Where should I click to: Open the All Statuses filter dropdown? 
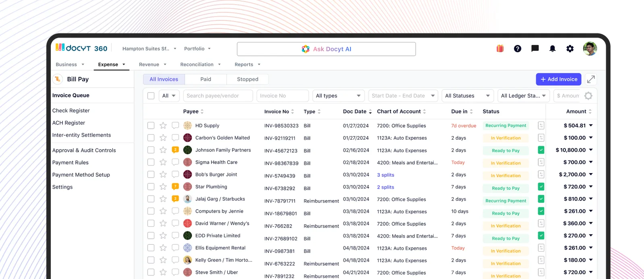pyautogui.click(x=467, y=96)
